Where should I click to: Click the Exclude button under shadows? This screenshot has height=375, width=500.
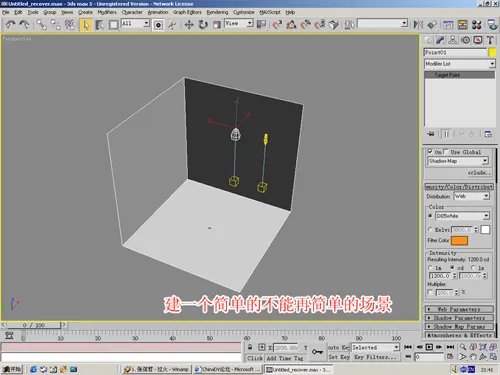point(479,173)
